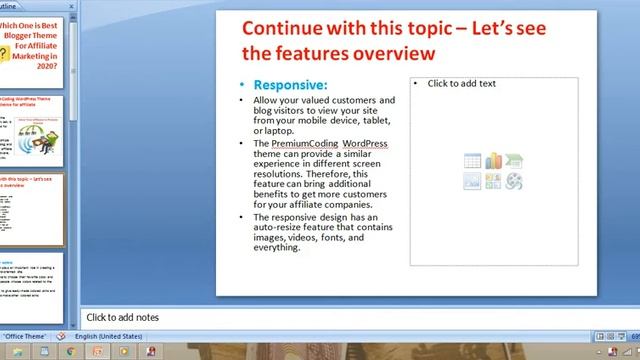Click the slide pane scrollbar thumb
The width and height of the screenshot is (640, 360).
(73, 71)
